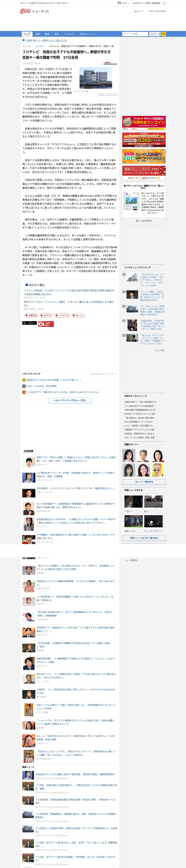
Task: Open link 大河「すっぴんの鉄拳」登場に反響
Action: click(x=139, y=438)
